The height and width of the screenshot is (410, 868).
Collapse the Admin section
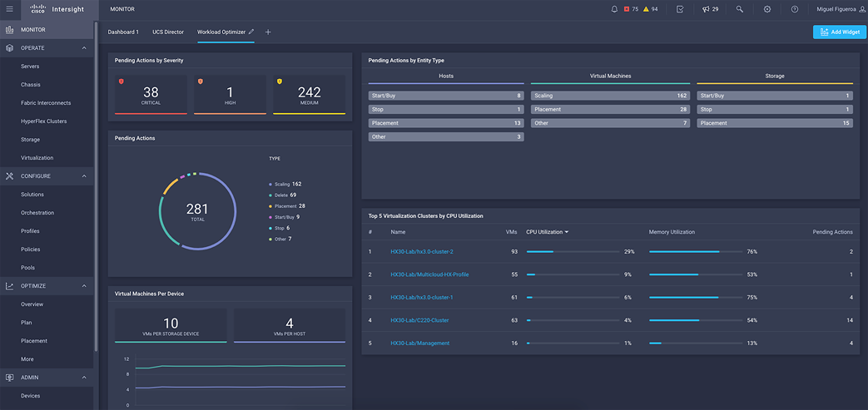tap(84, 378)
